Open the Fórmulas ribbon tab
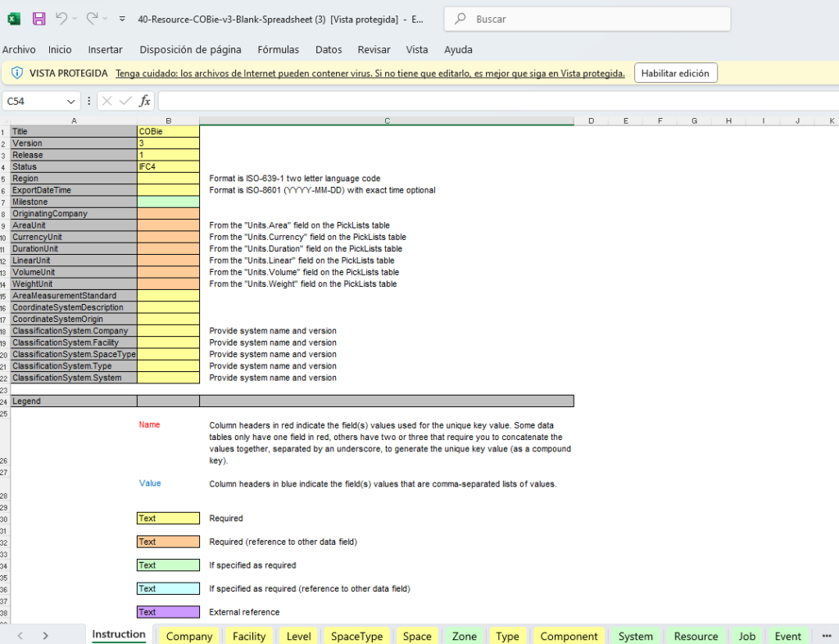This screenshot has height=644, width=839. click(x=278, y=50)
